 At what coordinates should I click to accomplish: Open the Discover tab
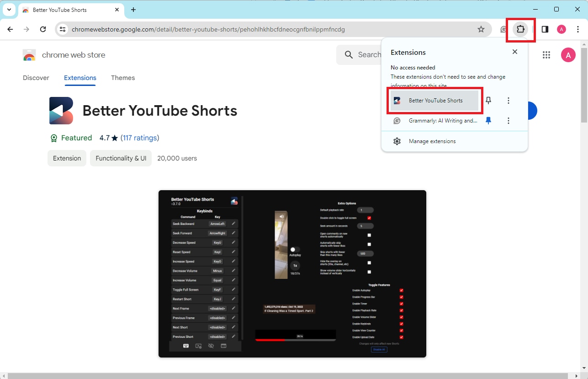pos(36,78)
